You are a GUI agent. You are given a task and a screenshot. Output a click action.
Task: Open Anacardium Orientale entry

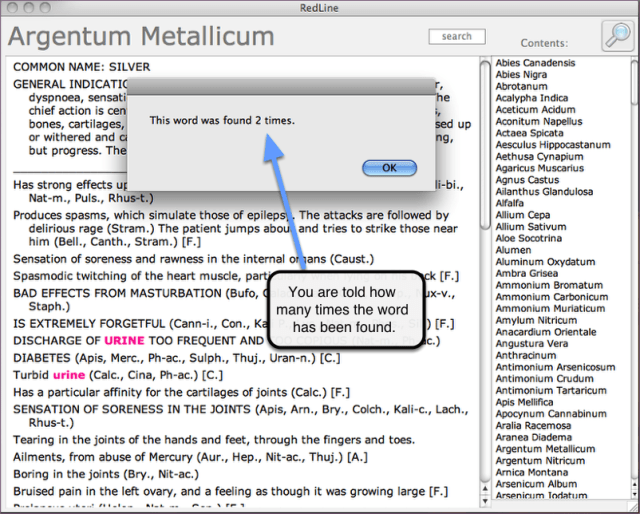click(546, 332)
